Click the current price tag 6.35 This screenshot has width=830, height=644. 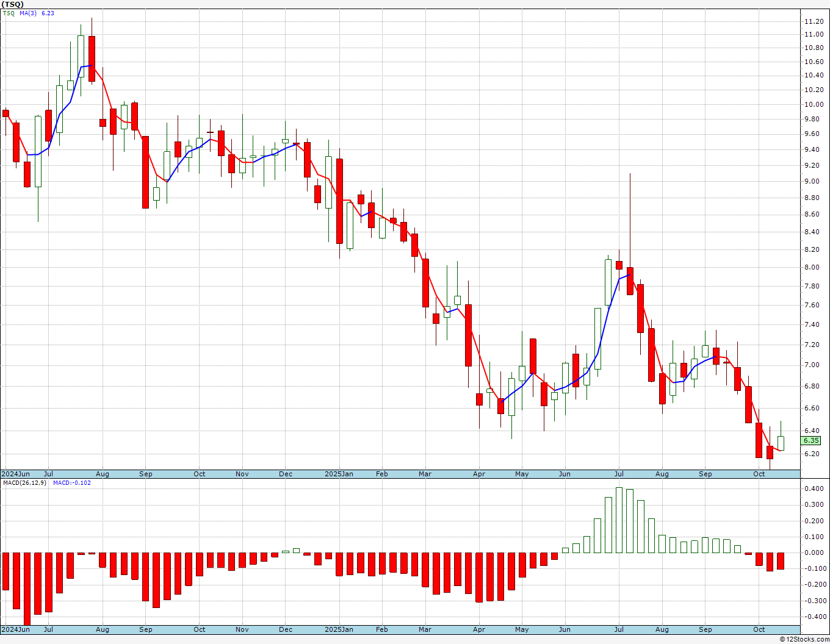[x=811, y=440]
